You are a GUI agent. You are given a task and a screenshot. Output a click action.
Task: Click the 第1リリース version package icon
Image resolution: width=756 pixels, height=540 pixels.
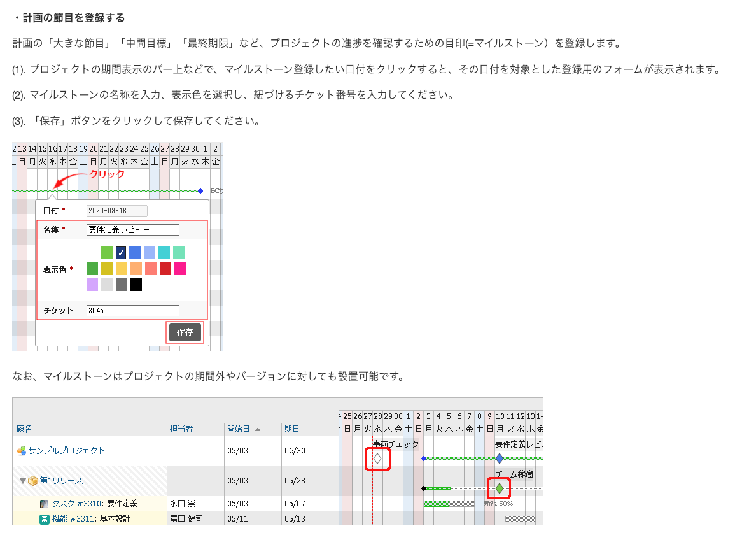coord(32,481)
